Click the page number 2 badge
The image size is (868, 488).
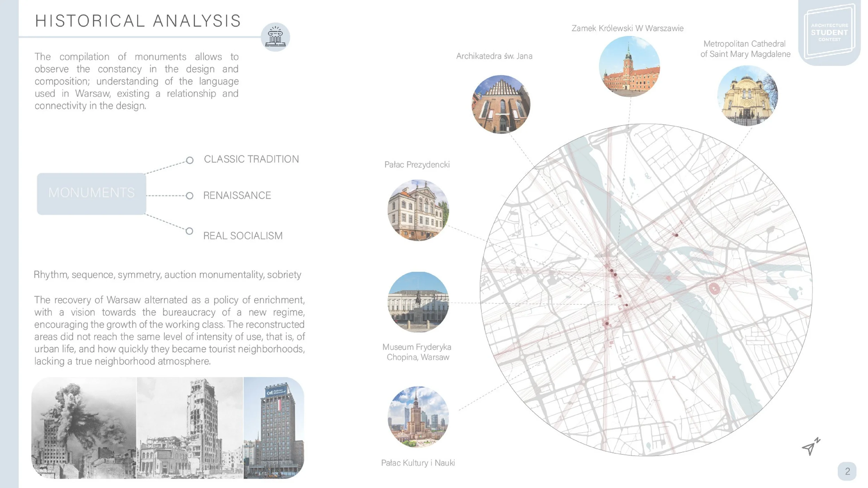(x=847, y=471)
